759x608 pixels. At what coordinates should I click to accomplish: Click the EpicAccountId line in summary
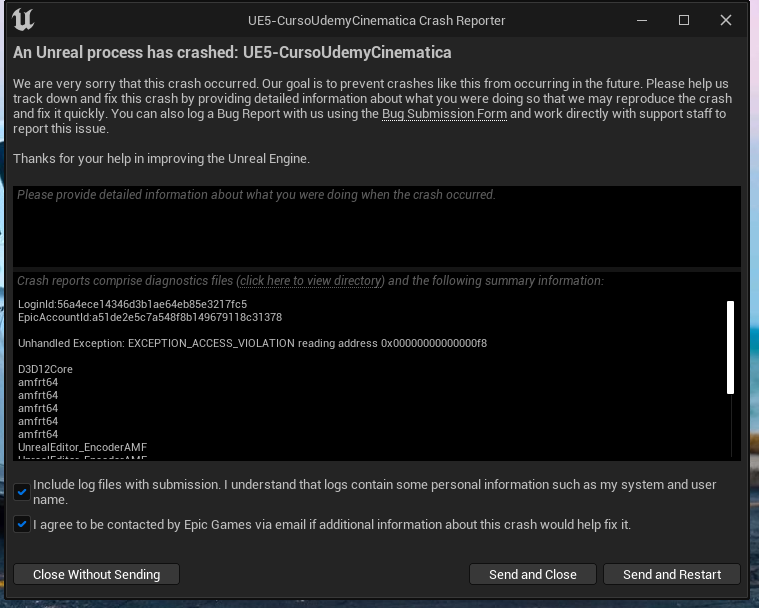click(150, 317)
